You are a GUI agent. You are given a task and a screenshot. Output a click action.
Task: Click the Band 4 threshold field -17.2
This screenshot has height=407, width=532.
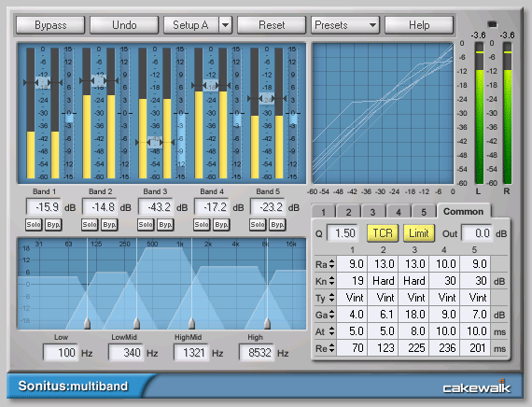tap(212, 206)
